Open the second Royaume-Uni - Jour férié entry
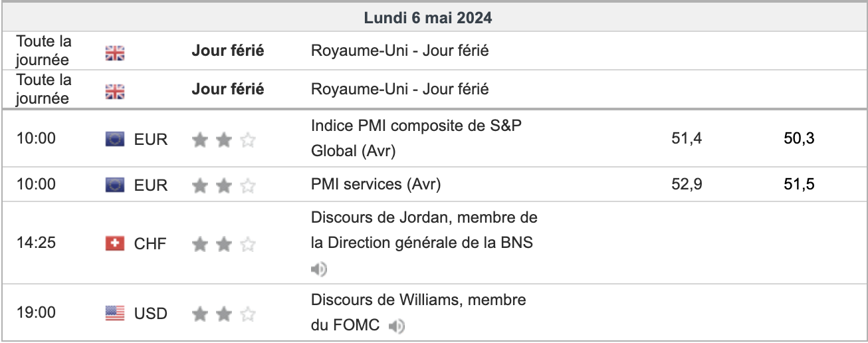 coord(399,89)
